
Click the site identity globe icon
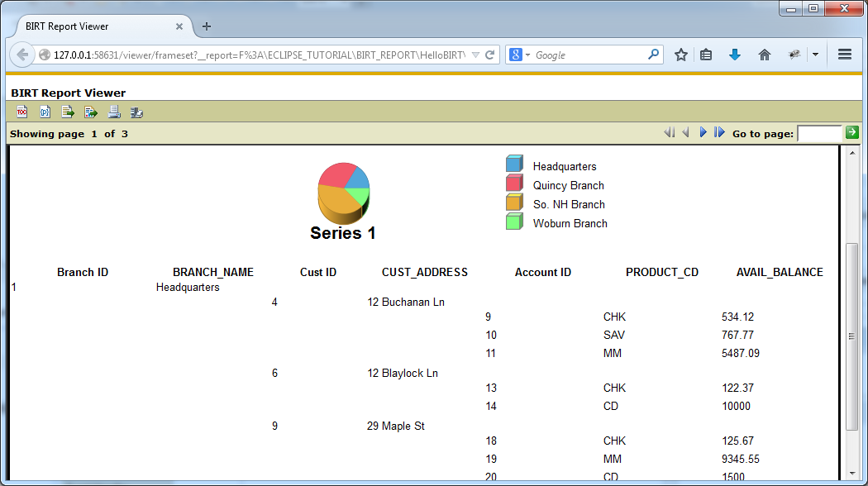pos(45,55)
